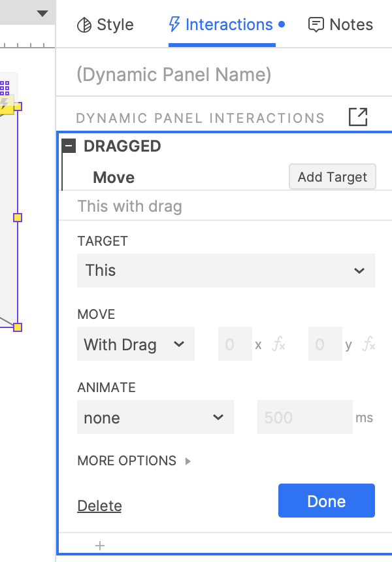Click the Add Target button
The height and width of the screenshot is (562, 392).
pyautogui.click(x=333, y=177)
